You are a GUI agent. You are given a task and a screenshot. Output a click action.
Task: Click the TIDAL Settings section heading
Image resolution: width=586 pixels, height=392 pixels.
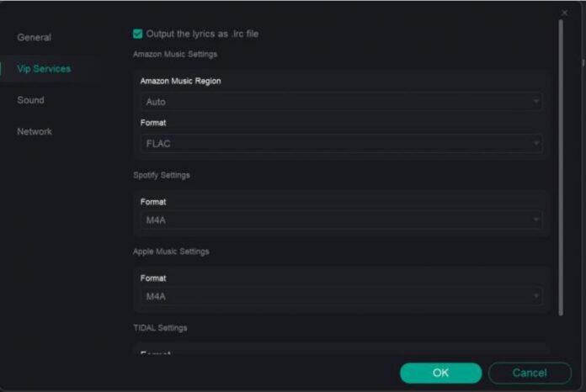(x=160, y=327)
